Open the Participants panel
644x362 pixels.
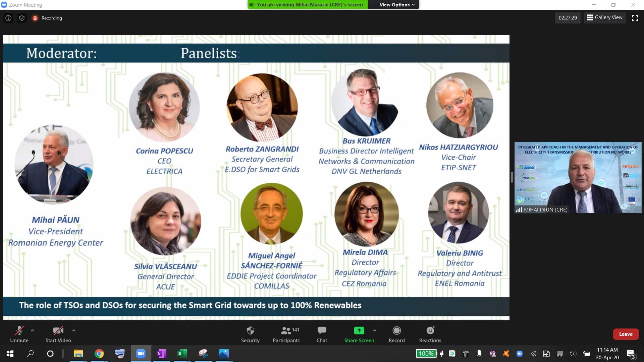click(x=286, y=334)
